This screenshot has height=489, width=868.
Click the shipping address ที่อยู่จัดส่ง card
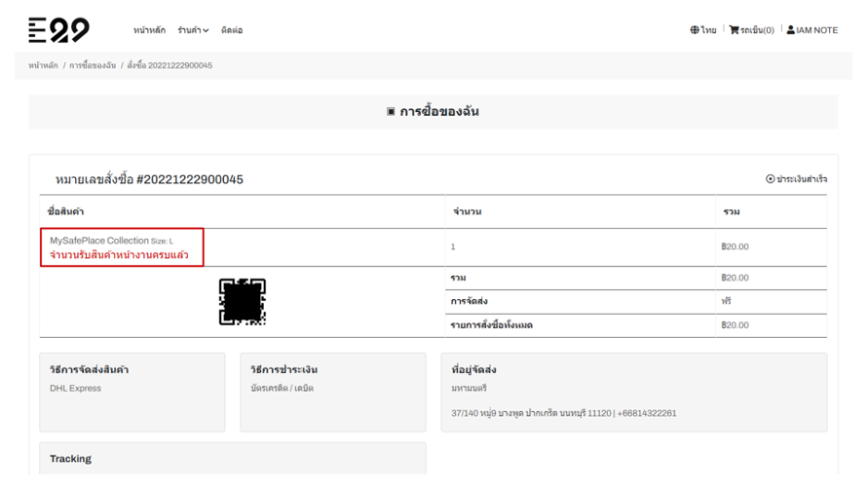(633, 392)
